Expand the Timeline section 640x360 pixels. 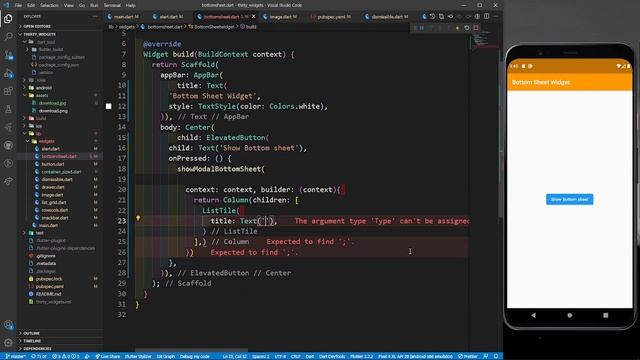coord(32,341)
